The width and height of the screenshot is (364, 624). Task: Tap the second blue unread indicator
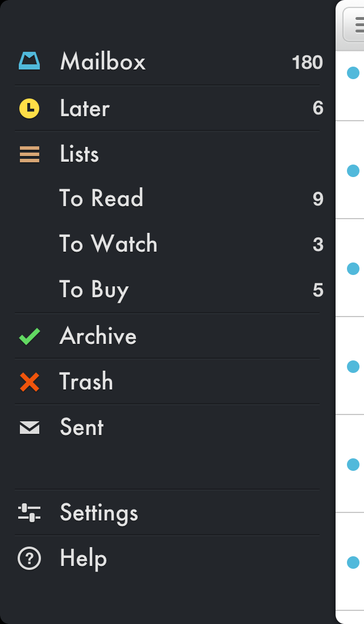(x=353, y=170)
